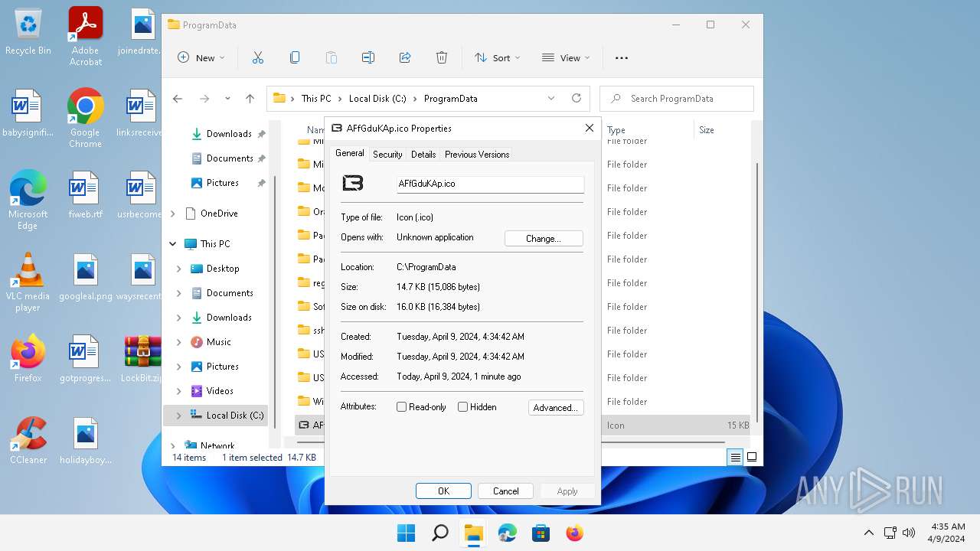
Task: Click the Cut scissors icon in toolbar
Action: click(x=258, y=57)
